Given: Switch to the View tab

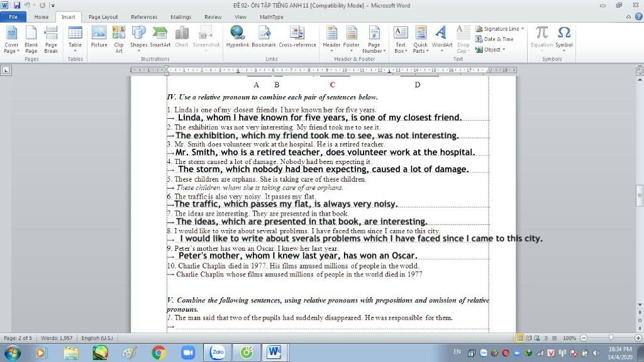Looking at the screenshot, I should click(240, 17).
